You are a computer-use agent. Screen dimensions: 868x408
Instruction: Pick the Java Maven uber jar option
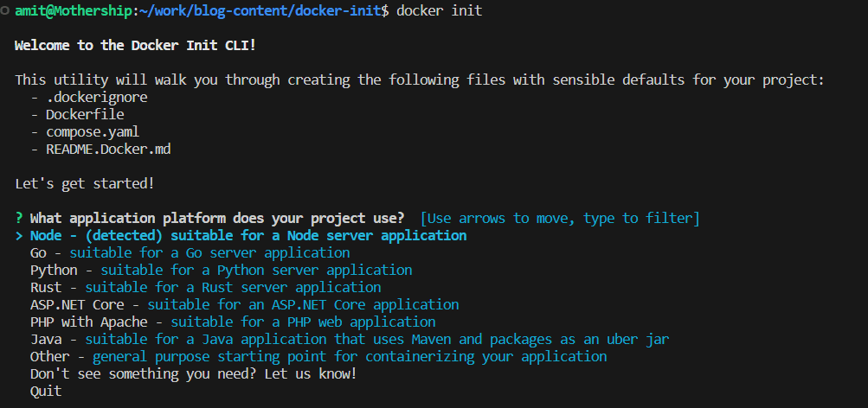pyautogui.click(x=350, y=339)
